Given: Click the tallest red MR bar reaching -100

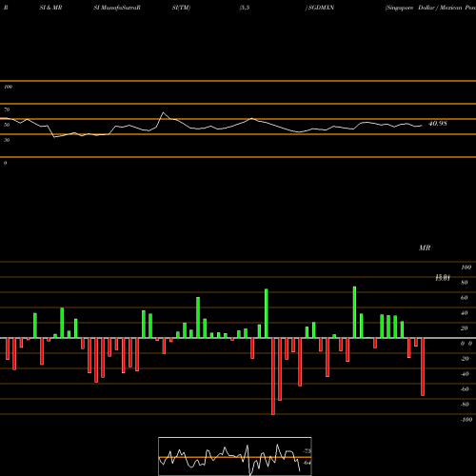Looking at the screenshot, I should point(273,376).
